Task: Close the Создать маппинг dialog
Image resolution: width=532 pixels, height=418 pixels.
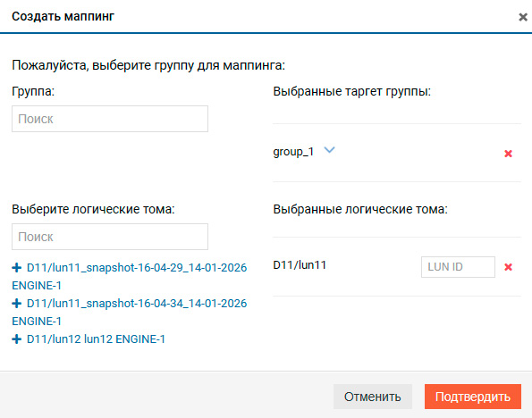Action: pos(523,17)
